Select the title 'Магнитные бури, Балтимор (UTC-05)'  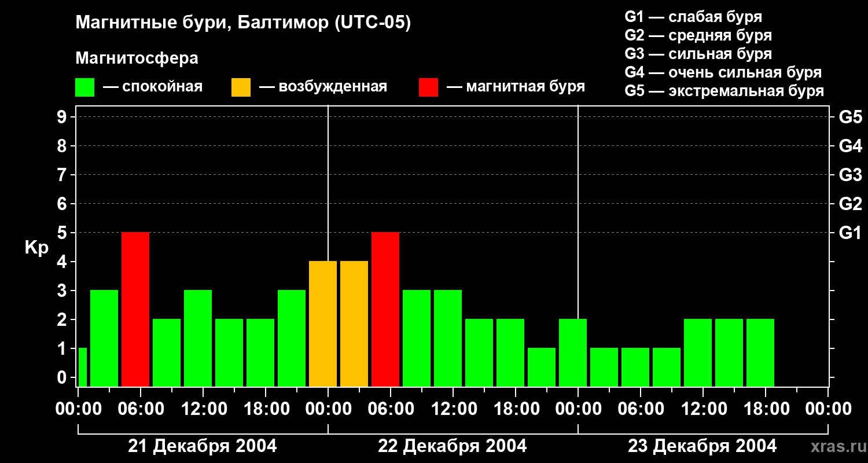243,23
